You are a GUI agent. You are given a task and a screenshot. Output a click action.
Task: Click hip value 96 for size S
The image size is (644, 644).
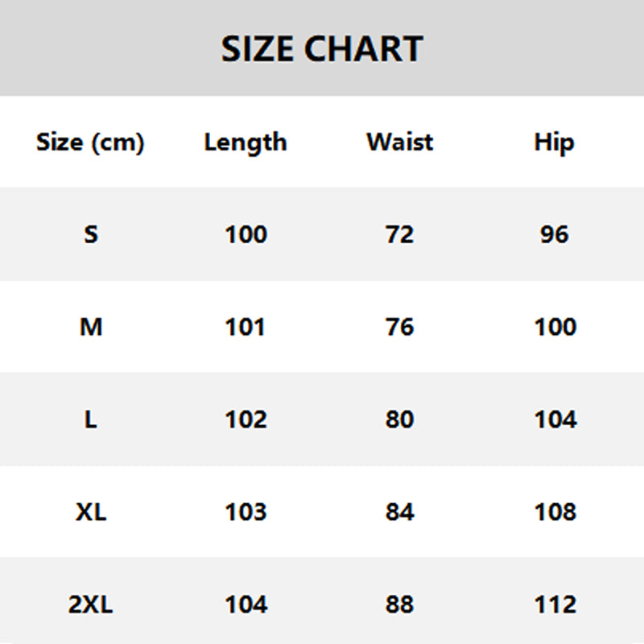[555, 234]
